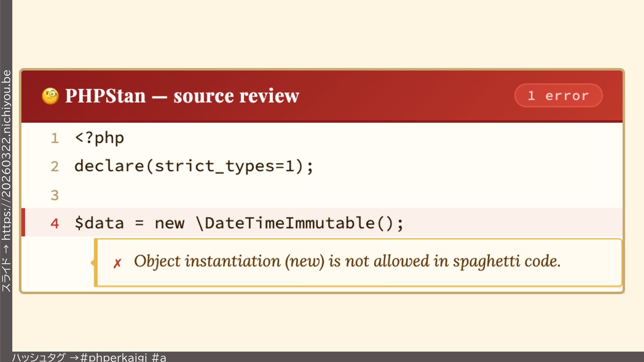The width and height of the screenshot is (644, 362).
Task: Click the monocle face emoji icon
Action: [50, 96]
